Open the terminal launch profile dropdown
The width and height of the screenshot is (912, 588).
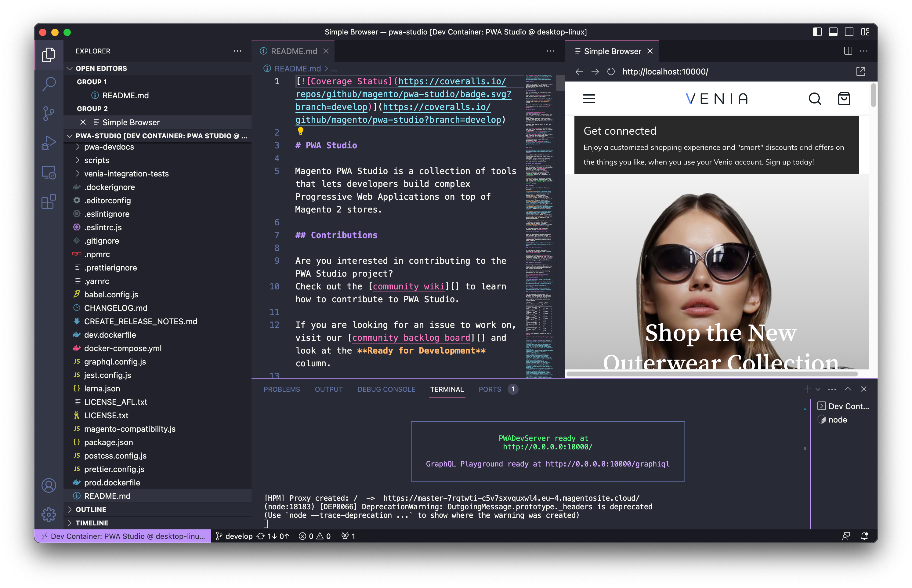[x=817, y=389]
